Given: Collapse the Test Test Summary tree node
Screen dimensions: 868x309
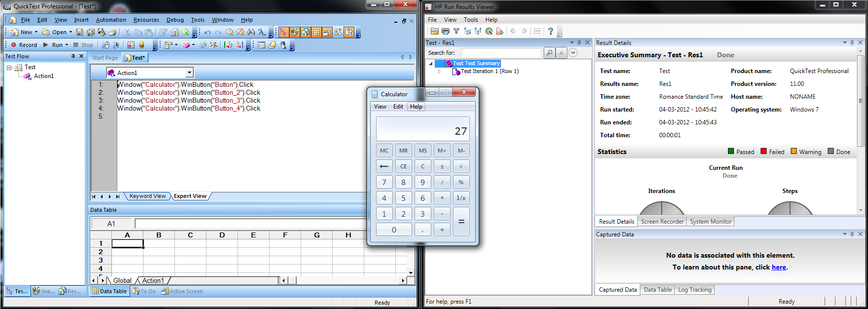Looking at the screenshot, I should click(x=431, y=64).
